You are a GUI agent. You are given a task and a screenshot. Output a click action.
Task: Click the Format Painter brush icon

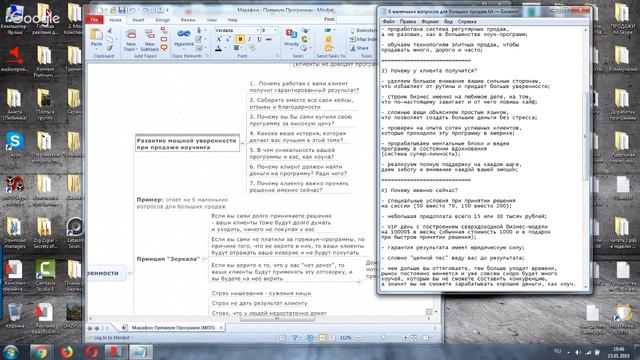coord(109,48)
